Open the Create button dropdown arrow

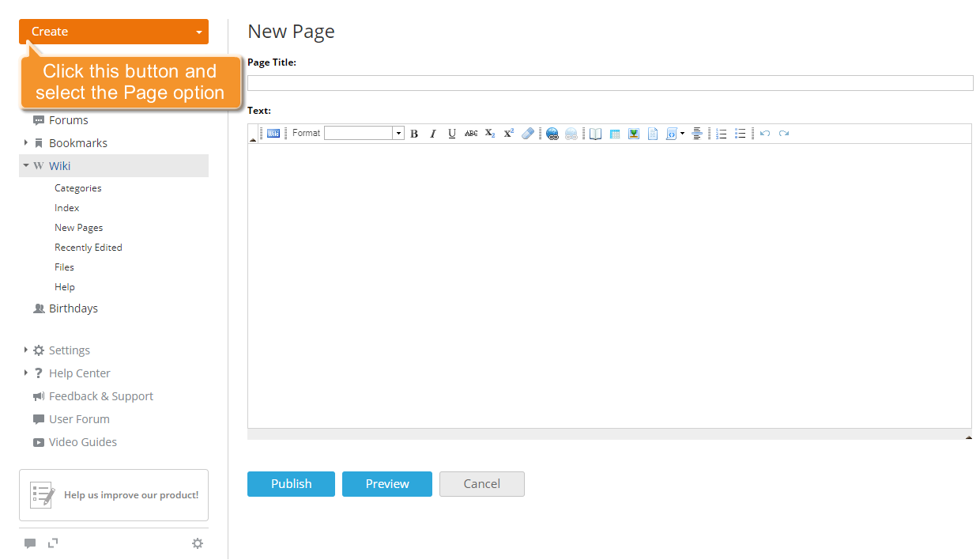click(x=199, y=32)
